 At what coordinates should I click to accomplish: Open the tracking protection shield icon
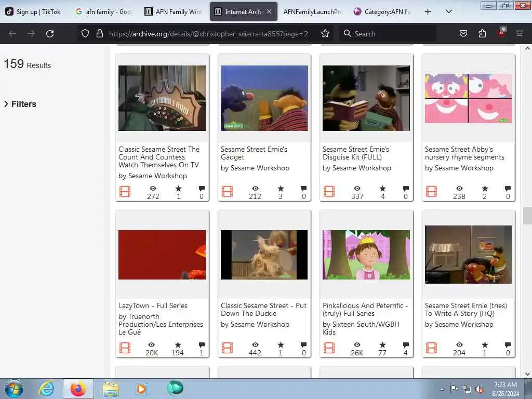click(85, 33)
